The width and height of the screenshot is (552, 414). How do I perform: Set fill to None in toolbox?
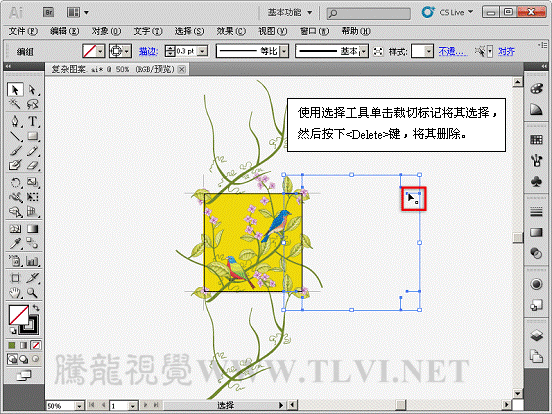tap(36, 345)
